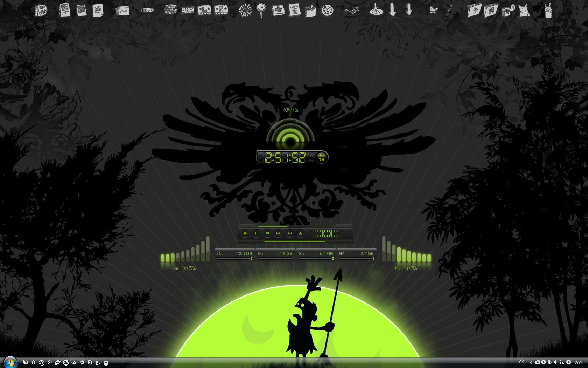Open the film strip icon labeled L
Viewport: 588px width, 368px height.
point(204,10)
